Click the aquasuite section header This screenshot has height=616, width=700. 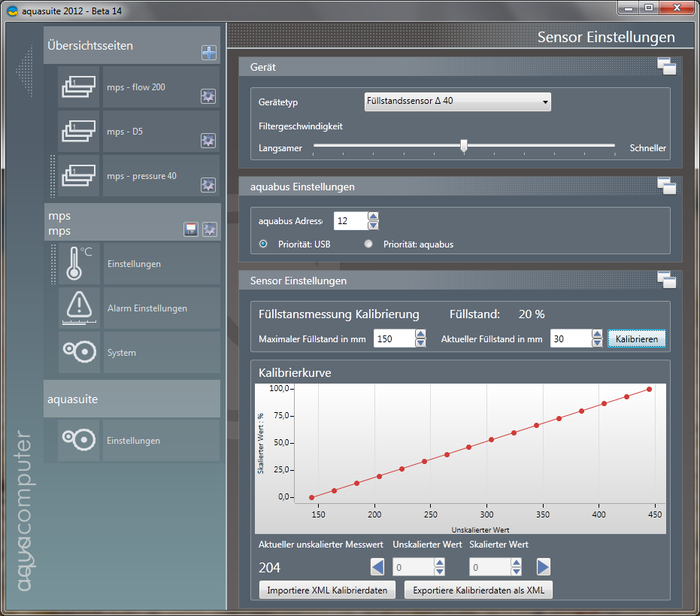click(x=132, y=399)
